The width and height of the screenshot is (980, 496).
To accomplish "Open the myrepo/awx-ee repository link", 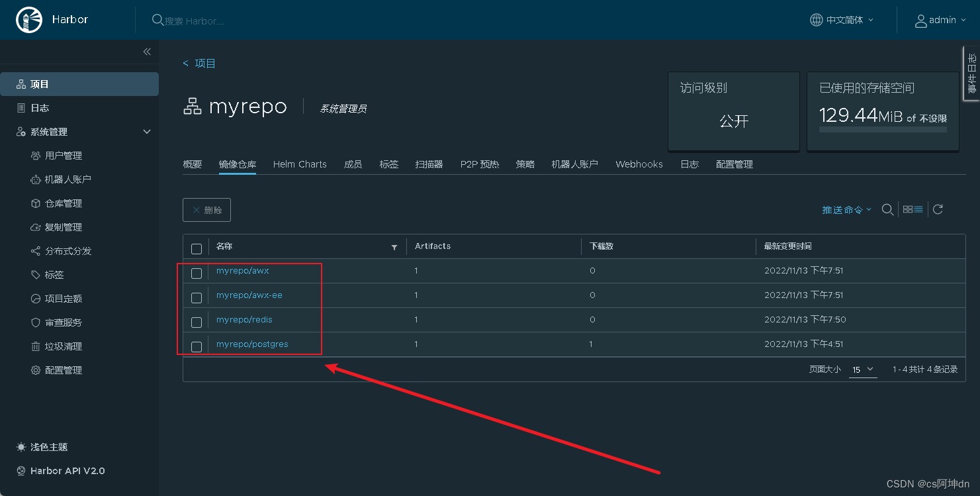I will click(x=249, y=295).
